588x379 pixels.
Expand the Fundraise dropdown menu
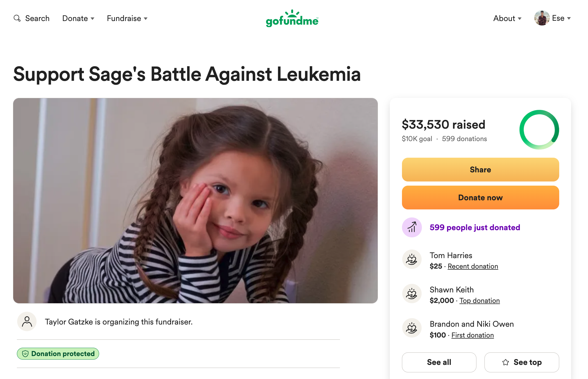click(x=127, y=19)
